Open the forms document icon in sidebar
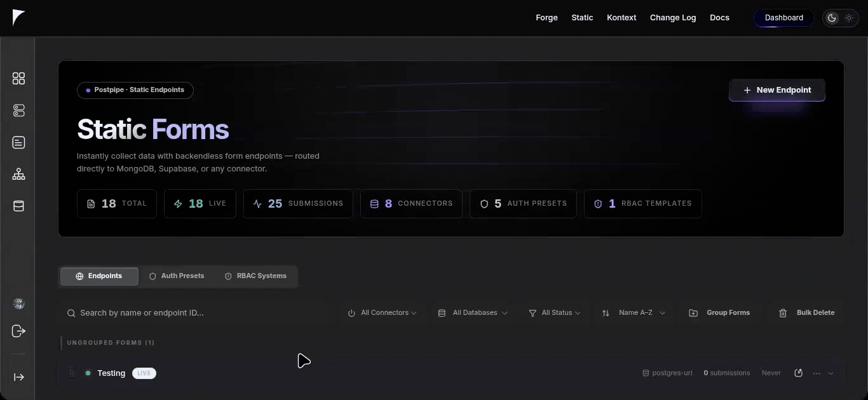The height and width of the screenshot is (400, 868). (x=18, y=142)
